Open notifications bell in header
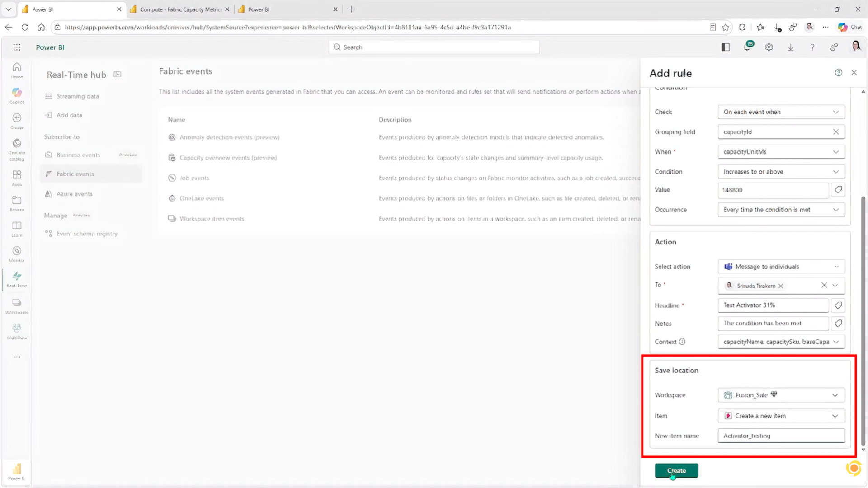Screen dimensions: 868x488 747,47
